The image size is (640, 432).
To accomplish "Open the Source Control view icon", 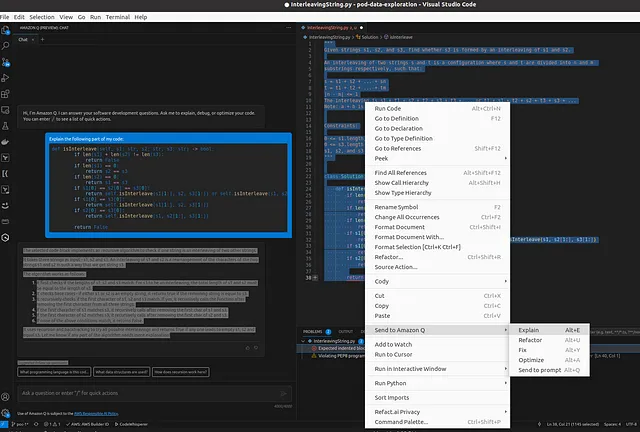I will (x=5, y=62).
